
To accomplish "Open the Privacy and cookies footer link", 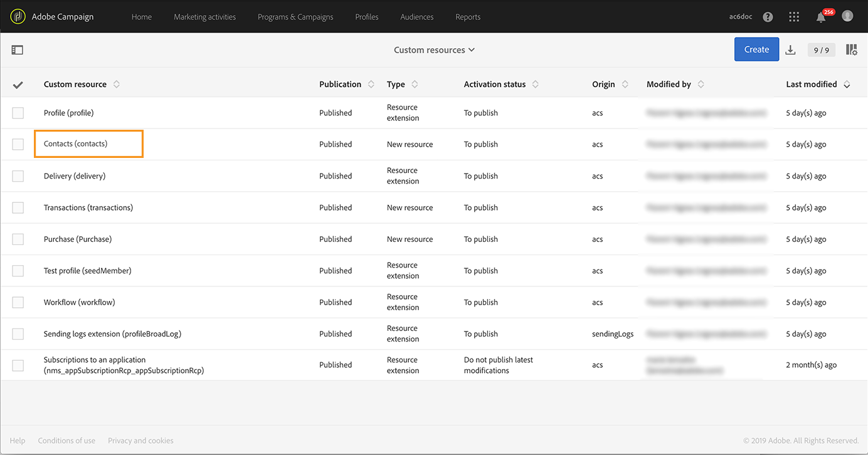I will 140,441.
